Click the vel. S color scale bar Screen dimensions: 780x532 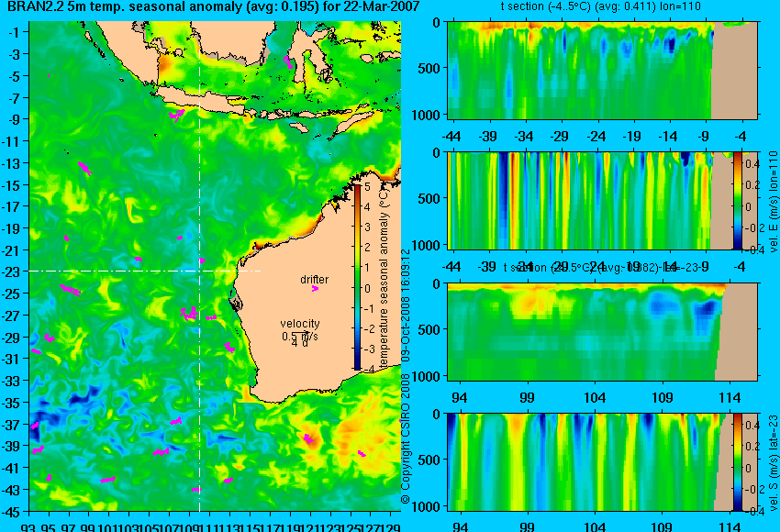point(737,462)
